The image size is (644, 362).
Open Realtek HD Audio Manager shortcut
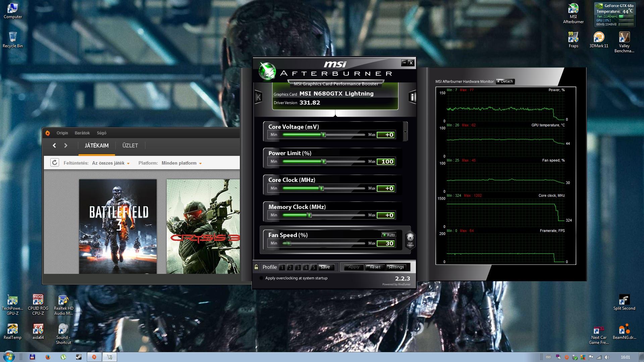(x=63, y=305)
